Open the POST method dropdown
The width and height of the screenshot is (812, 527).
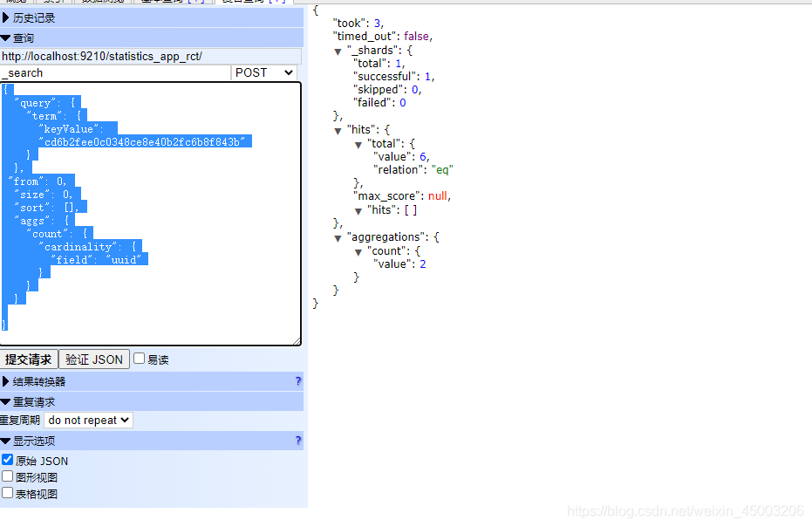pyautogui.click(x=264, y=73)
